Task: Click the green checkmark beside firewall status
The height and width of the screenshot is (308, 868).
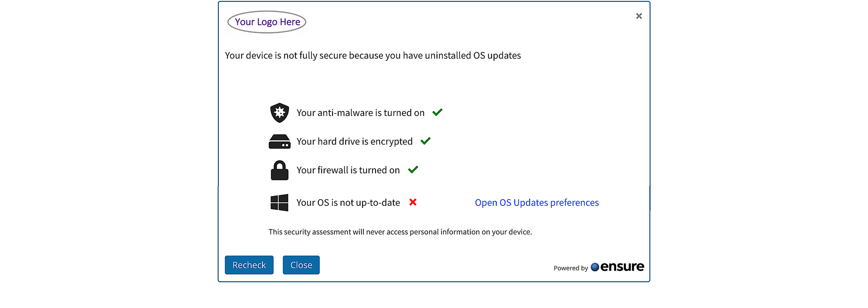Action: (413, 169)
